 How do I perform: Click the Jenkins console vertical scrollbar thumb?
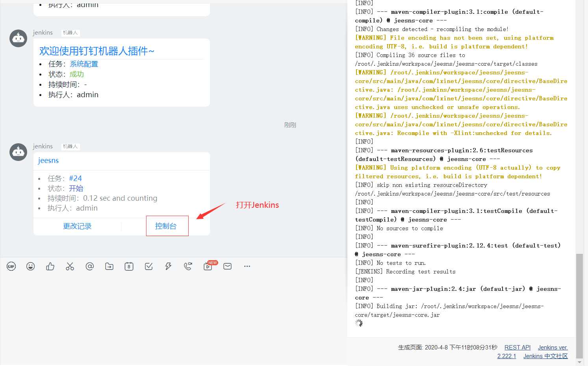[579, 306]
